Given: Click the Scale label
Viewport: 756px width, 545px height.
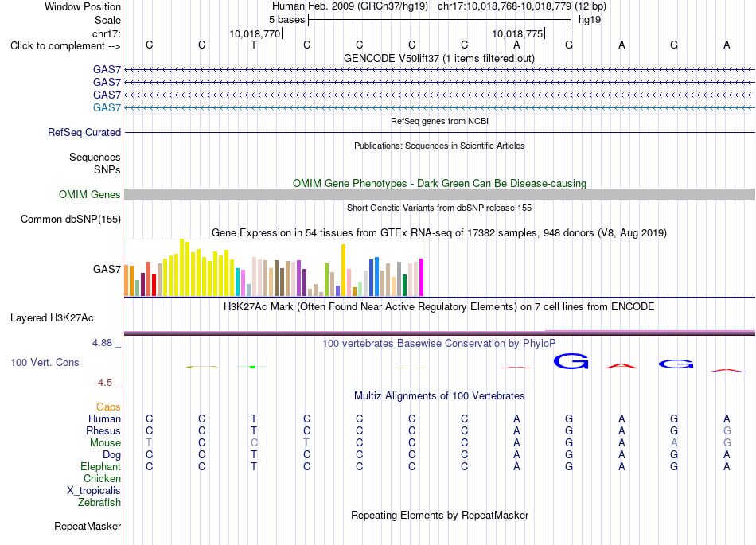Looking at the screenshot, I should click(107, 20).
